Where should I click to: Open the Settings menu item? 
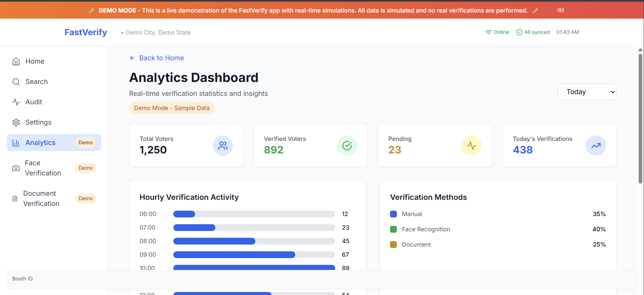[54, 122]
